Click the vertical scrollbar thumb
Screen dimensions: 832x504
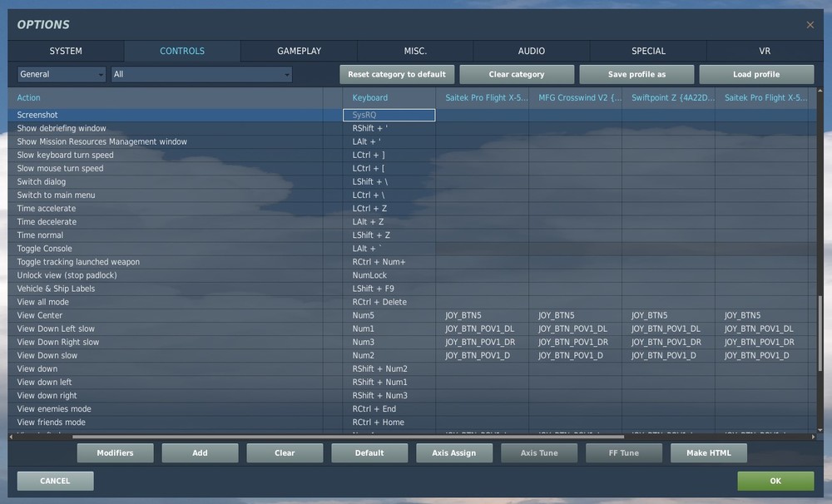(x=820, y=334)
